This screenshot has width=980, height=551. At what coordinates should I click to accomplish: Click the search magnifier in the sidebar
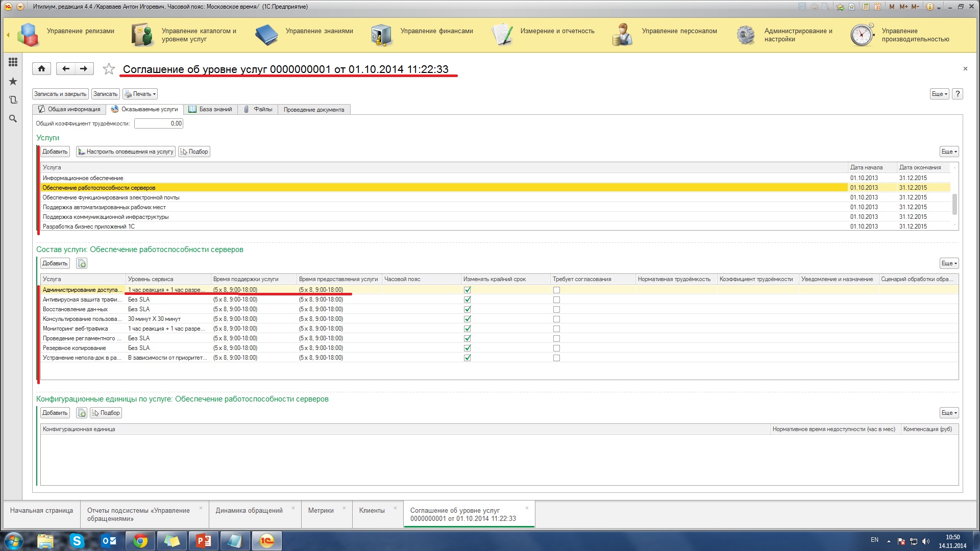pyautogui.click(x=13, y=119)
